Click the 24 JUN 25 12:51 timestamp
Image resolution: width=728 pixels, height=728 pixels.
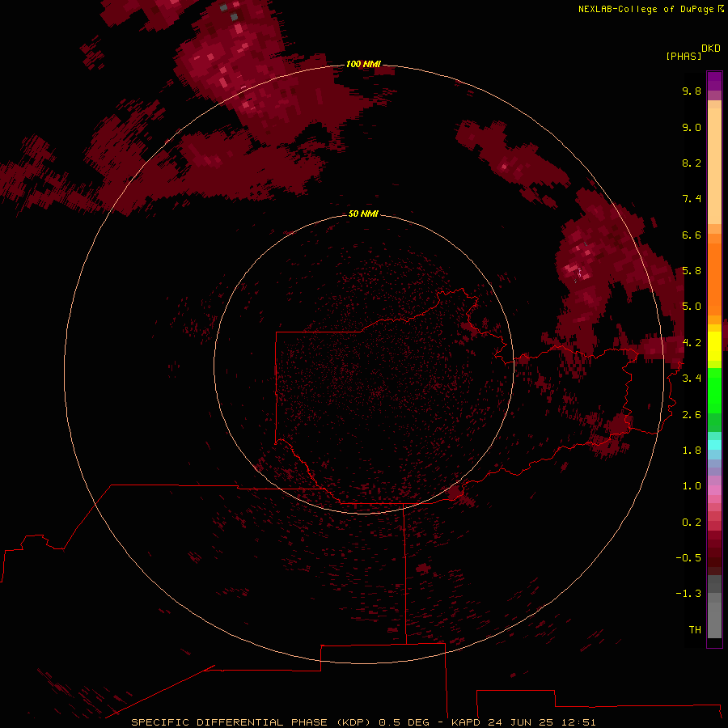[542, 722]
